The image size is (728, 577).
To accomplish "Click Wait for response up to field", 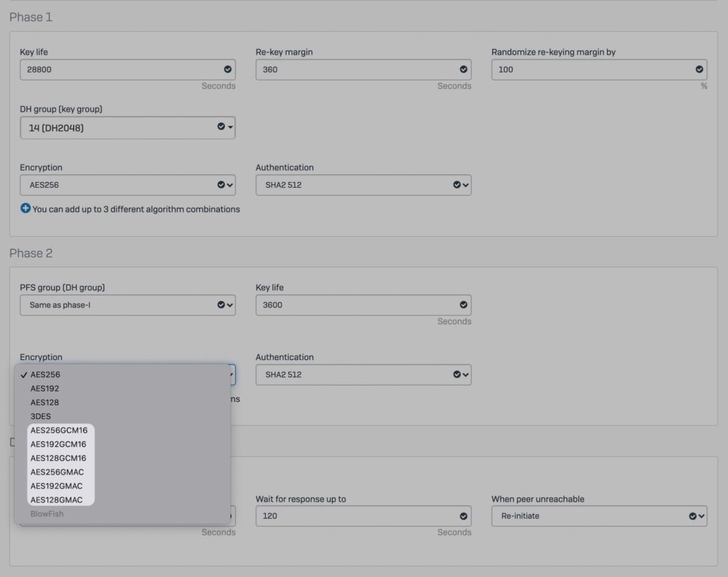I will click(363, 516).
